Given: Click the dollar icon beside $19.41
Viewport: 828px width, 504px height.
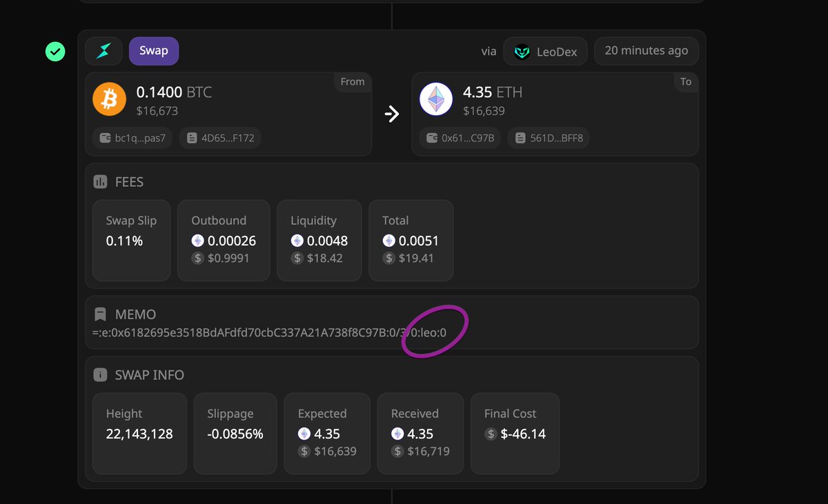Looking at the screenshot, I should click(388, 258).
